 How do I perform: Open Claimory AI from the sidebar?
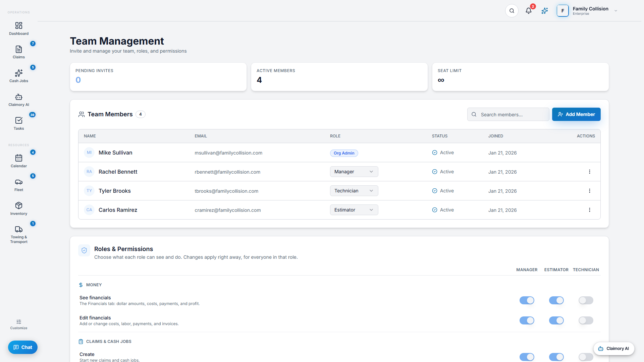[19, 100]
